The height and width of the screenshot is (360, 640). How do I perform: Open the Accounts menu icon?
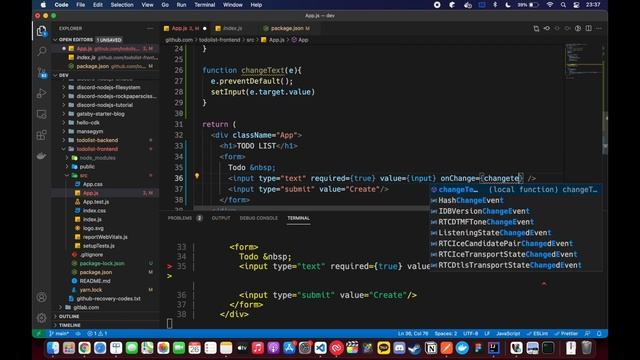[41, 297]
